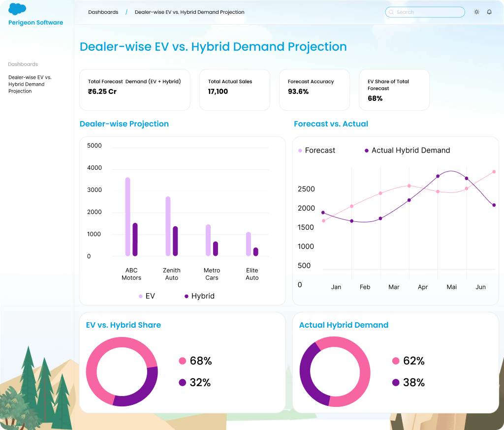The width and height of the screenshot is (504, 430).
Task: Click the magnifier icon in search box
Action: tap(391, 12)
